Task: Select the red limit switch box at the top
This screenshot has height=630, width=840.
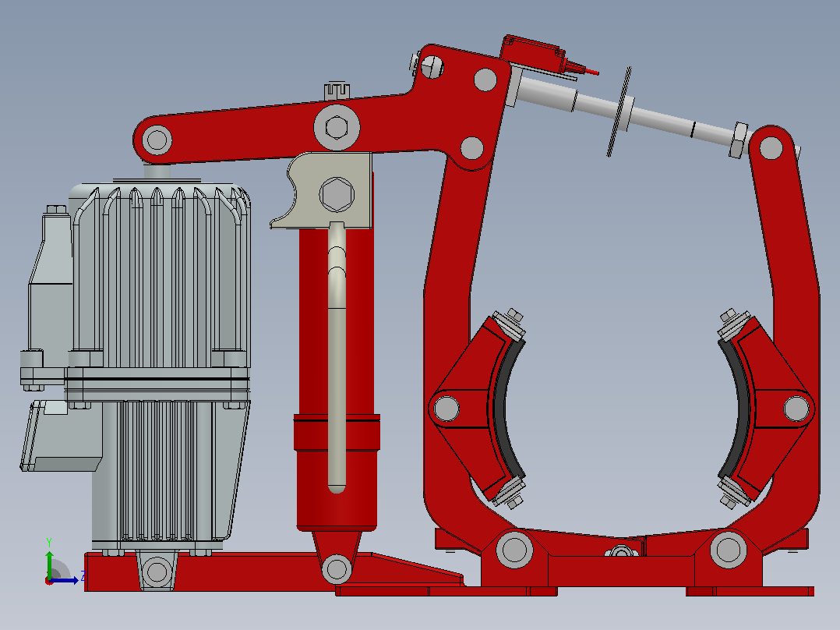Action: click(x=533, y=55)
